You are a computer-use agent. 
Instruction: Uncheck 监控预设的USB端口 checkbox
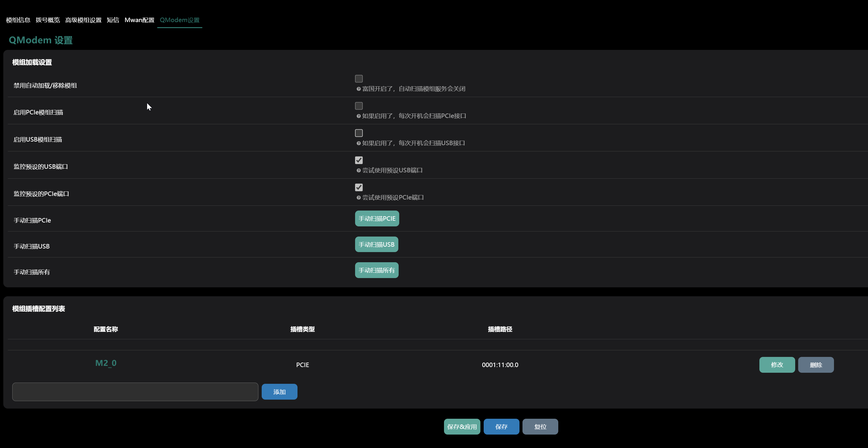[x=359, y=160]
